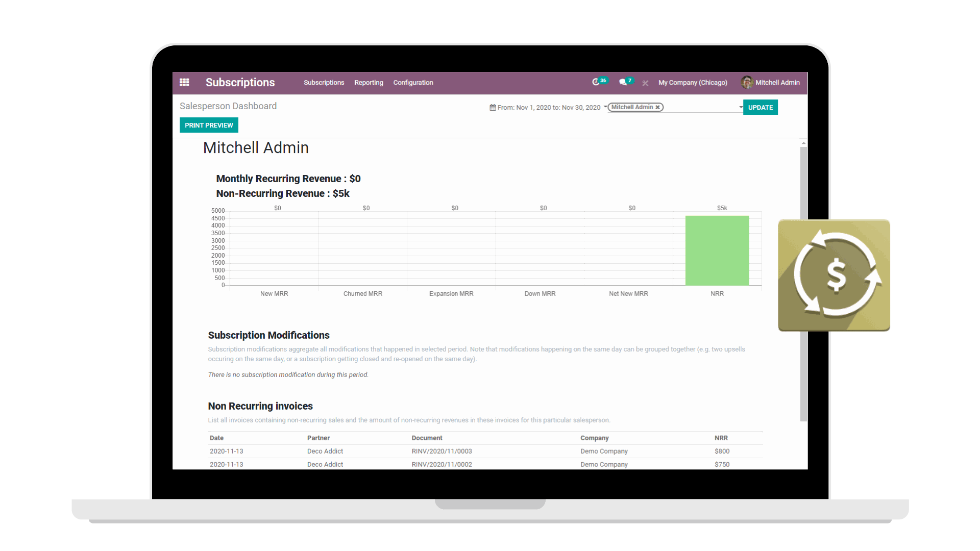Image resolution: width=980 pixels, height=551 pixels.
Task: Click the Subscriptions module grid icon
Action: point(185,82)
